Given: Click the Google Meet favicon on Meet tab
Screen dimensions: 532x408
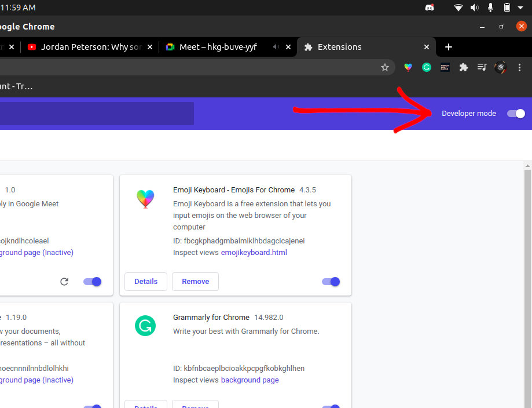Looking at the screenshot, I should point(170,47).
